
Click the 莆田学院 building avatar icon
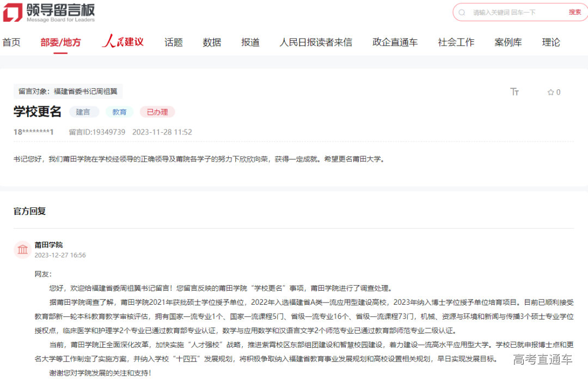[22, 249]
